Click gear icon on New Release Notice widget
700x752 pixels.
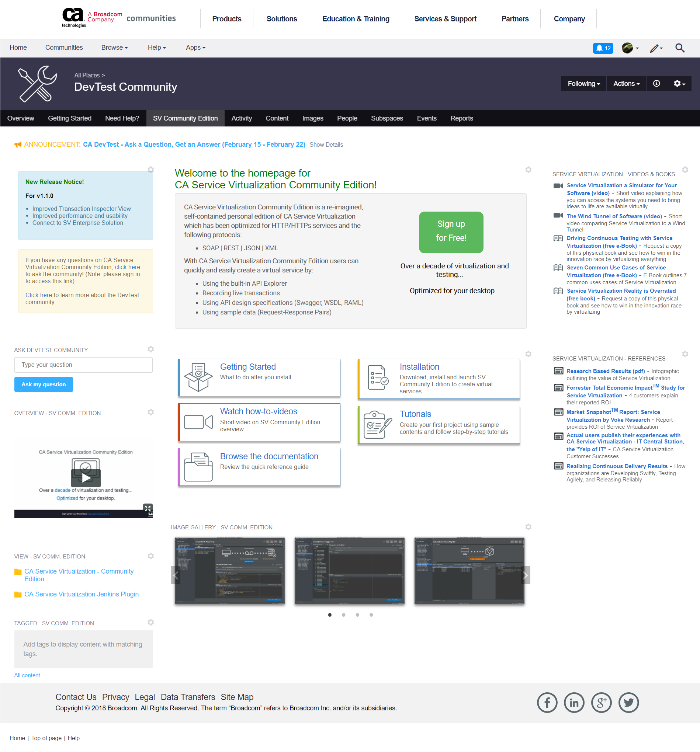[x=150, y=170]
